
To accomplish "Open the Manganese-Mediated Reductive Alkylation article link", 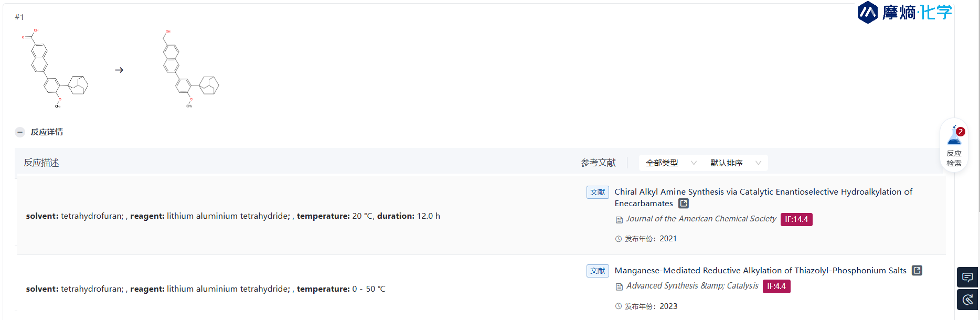I will click(760, 271).
